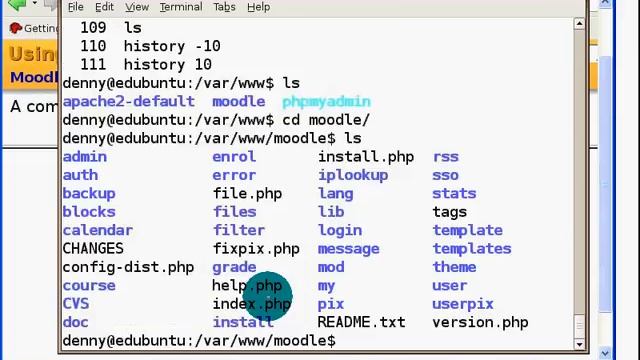Click 'sso' directory entry
This screenshot has width=640, height=360.
pyautogui.click(x=446, y=175)
